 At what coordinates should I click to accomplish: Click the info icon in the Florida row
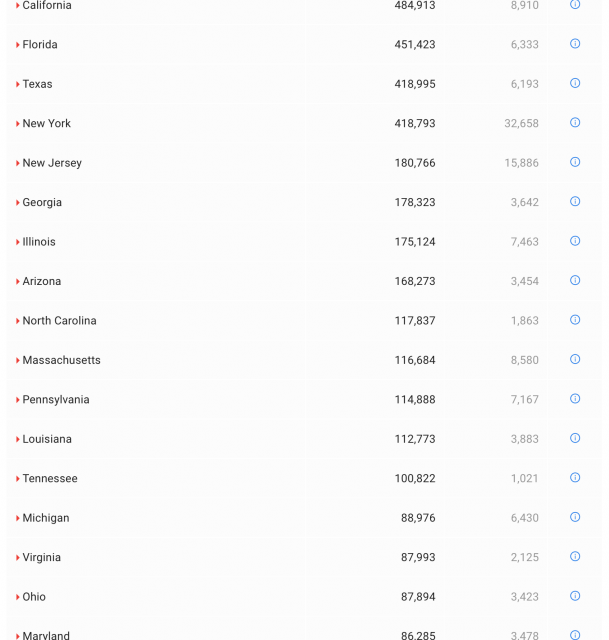point(575,44)
